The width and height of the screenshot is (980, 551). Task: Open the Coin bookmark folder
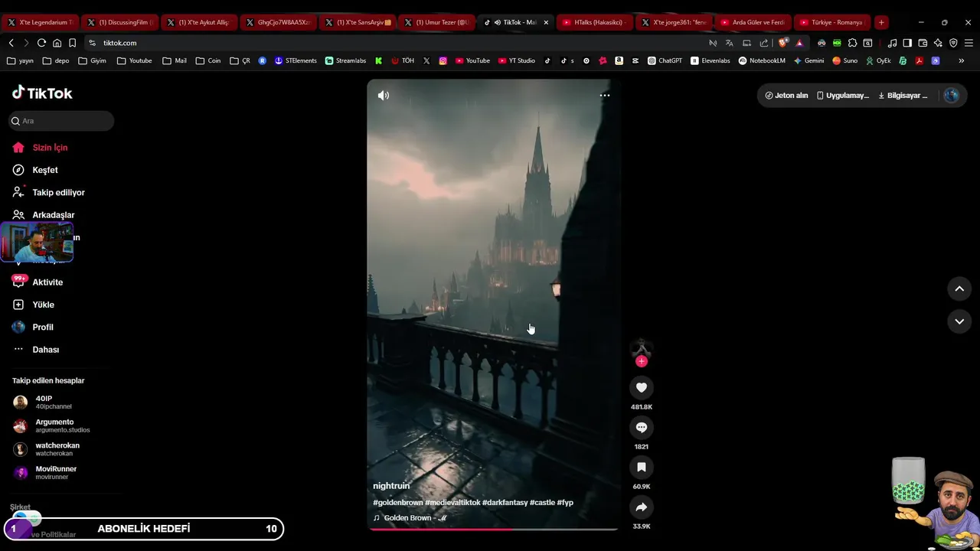pyautogui.click(x=208, y=60)
